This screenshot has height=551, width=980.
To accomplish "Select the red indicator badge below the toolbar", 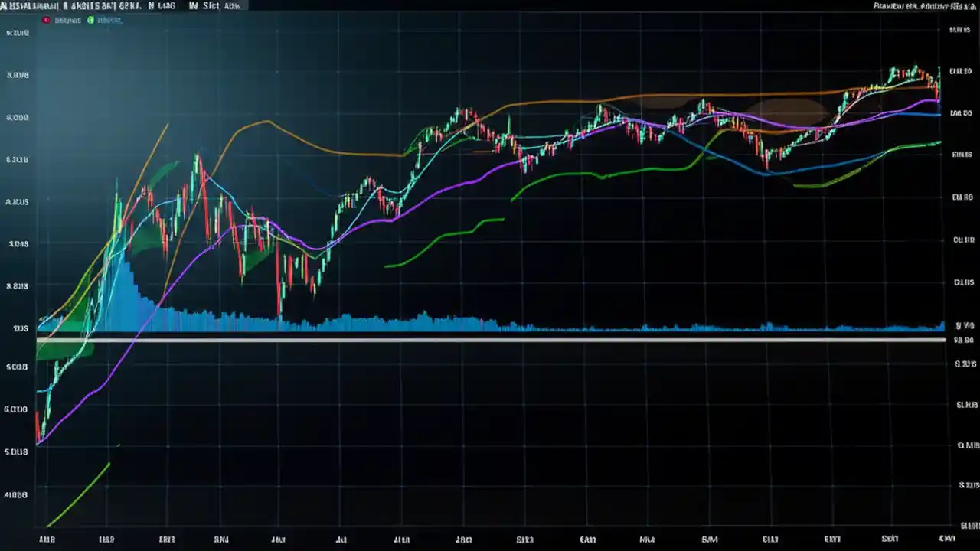I will (45, 20).
